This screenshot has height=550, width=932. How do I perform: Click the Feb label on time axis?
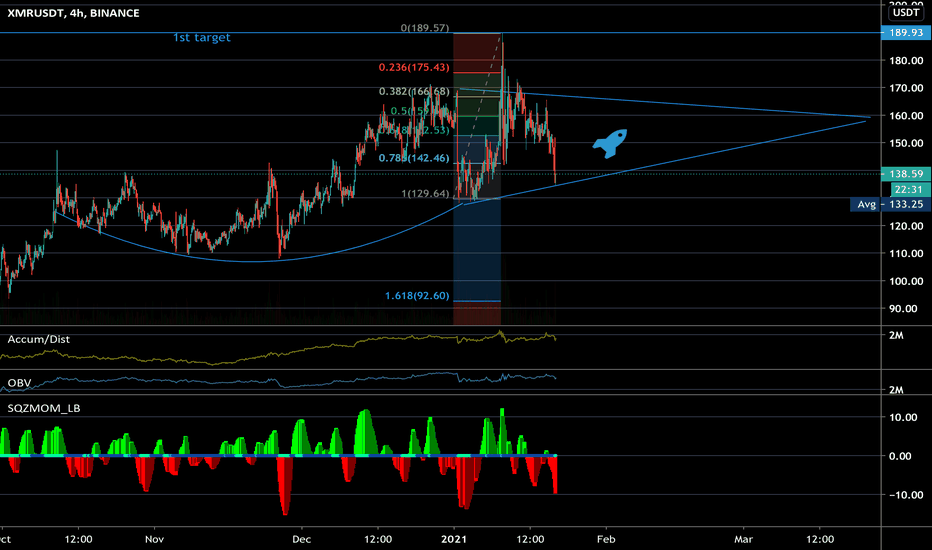coord(606,539)
